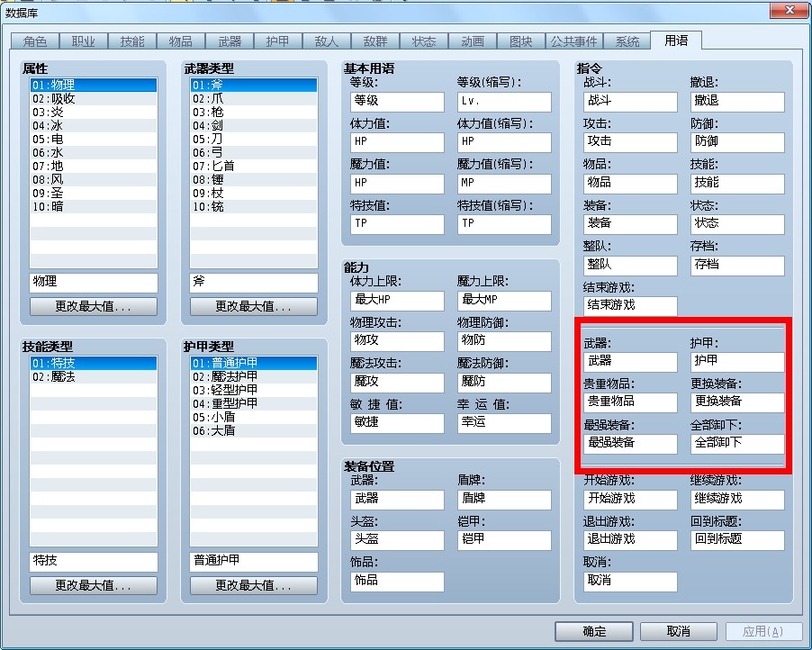Open the 公共事件 tab
This screenshot has width=812, height=650.
pos(573,41)
